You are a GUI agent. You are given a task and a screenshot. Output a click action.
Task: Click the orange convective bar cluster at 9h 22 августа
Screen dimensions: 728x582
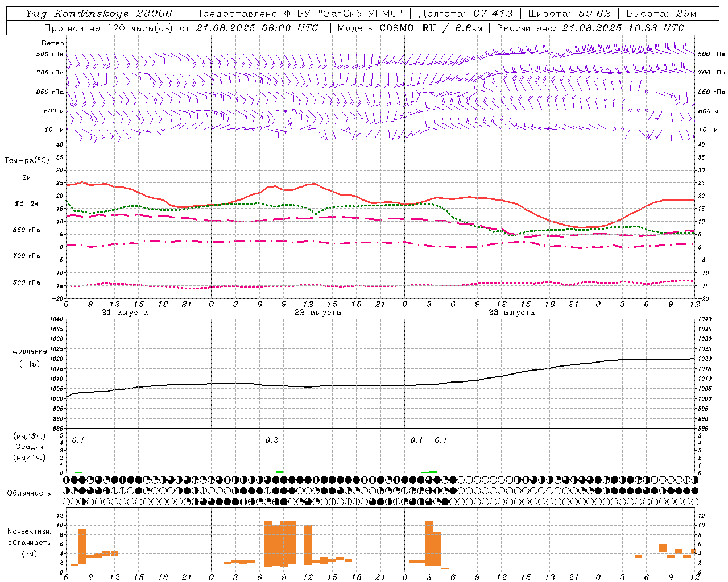280,544
